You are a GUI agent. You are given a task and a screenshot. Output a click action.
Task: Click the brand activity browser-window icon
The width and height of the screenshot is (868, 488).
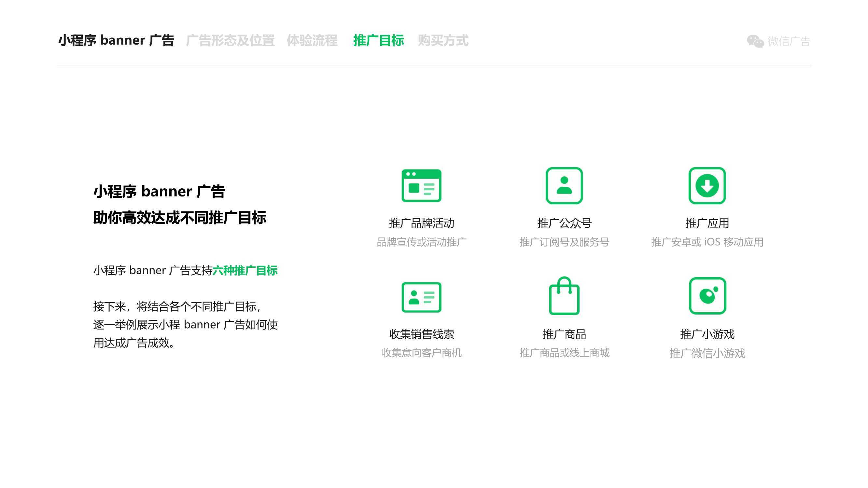(421, 185)
